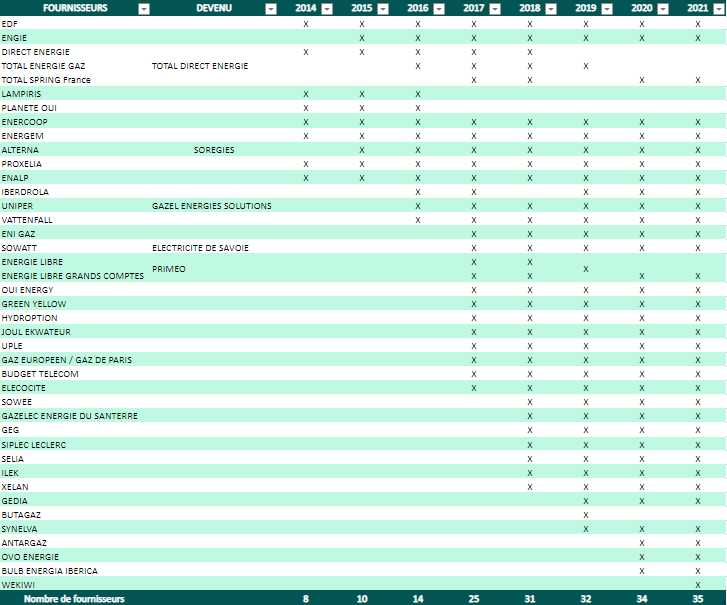Open the 2014 column filter dropdown

(327, 9)
